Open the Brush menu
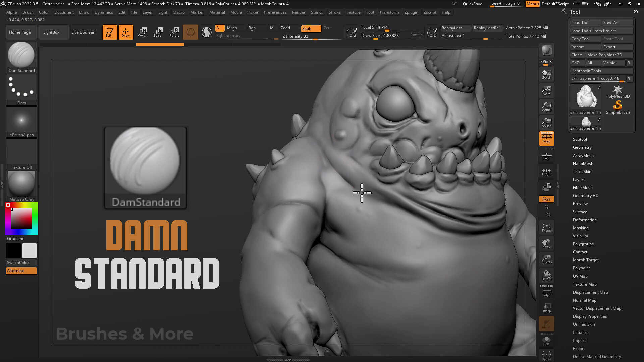Screen dimensions: 644x362 pos(28,12)
